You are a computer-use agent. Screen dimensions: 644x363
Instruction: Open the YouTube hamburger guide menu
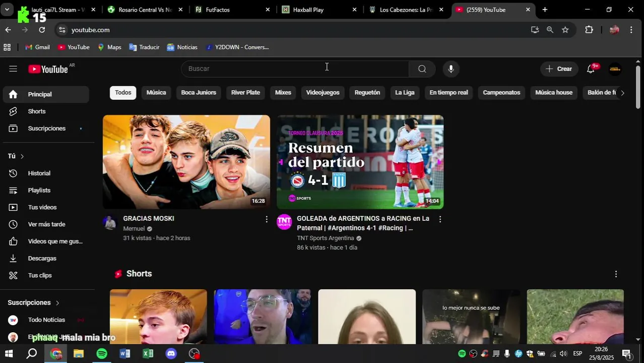click(x=13, y=69)
